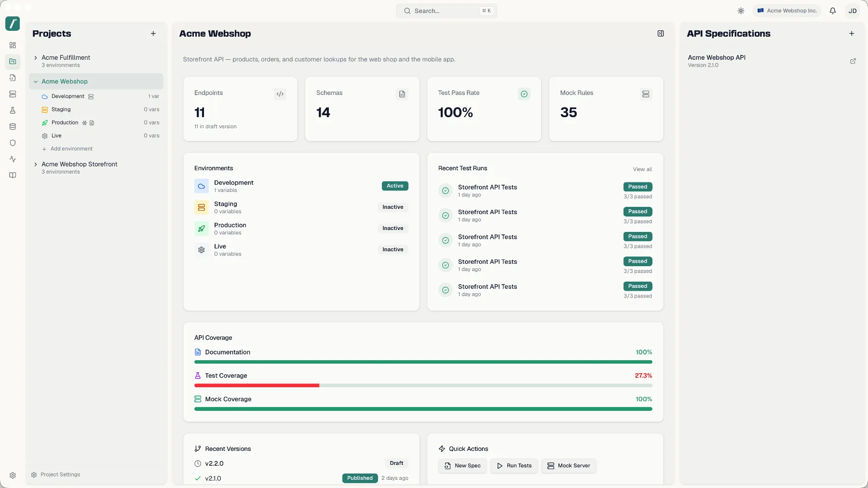Select Live environment in project tree

[100, 136]
